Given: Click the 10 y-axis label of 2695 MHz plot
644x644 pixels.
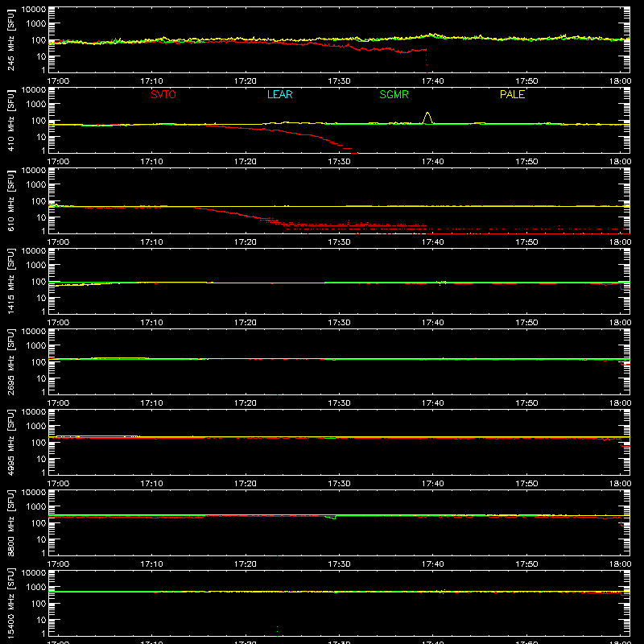Looking at the screenshot, I should click(41, 378).
